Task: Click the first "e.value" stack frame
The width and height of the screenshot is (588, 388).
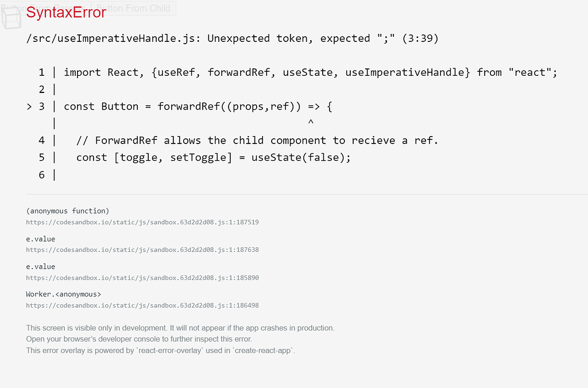Action: (41, 239)
